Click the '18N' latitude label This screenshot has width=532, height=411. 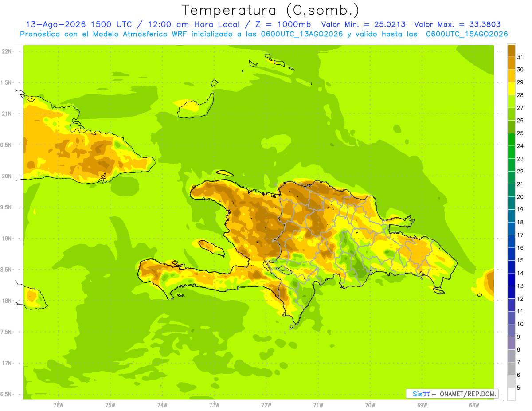coord(6,301)
